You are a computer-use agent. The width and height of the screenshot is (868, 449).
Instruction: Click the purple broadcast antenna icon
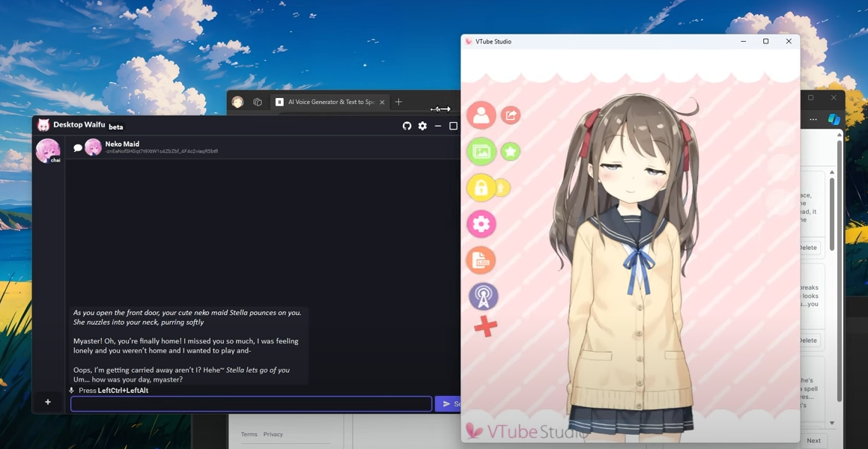[483, 297]
